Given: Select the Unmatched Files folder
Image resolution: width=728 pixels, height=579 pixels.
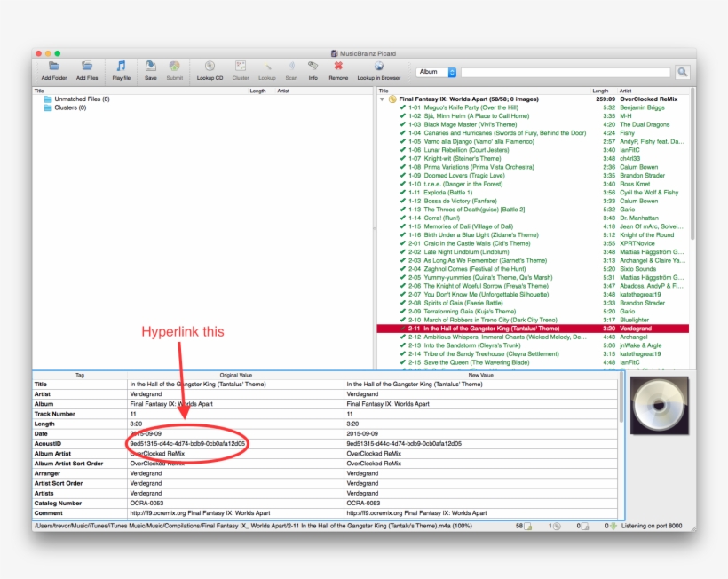Looking at the screenshot, I should coord(82,99).
